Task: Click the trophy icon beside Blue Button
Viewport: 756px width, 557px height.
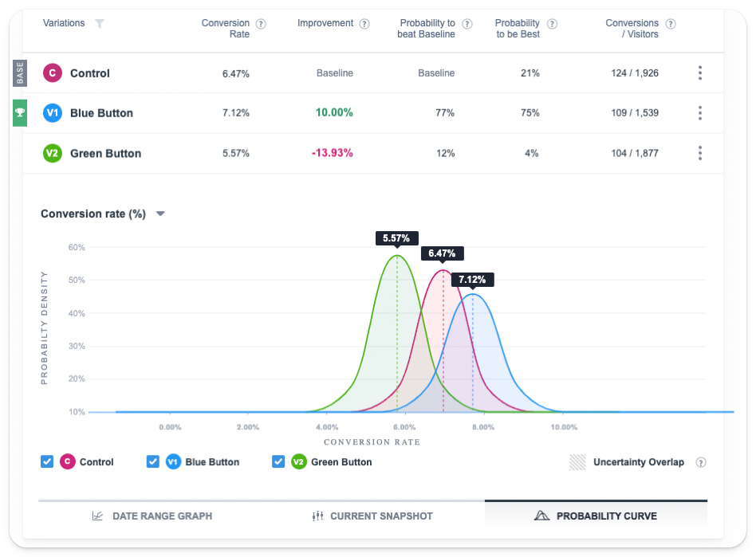Action: click(x=20, y=112)
